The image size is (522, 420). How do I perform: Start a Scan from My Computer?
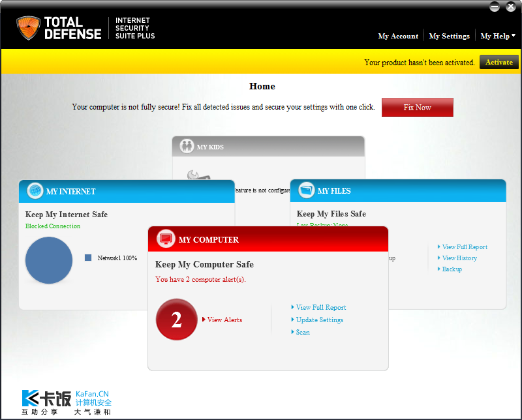(x=301, y=332)
